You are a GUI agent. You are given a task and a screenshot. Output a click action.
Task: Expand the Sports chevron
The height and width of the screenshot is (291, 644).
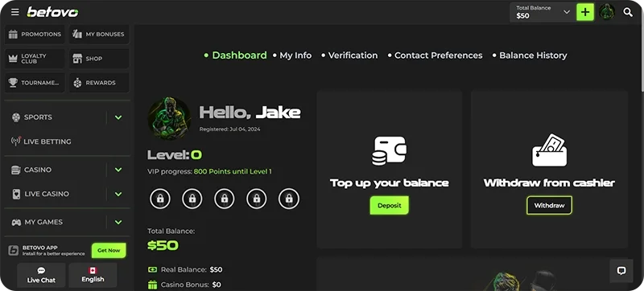[x=118, y=117]
